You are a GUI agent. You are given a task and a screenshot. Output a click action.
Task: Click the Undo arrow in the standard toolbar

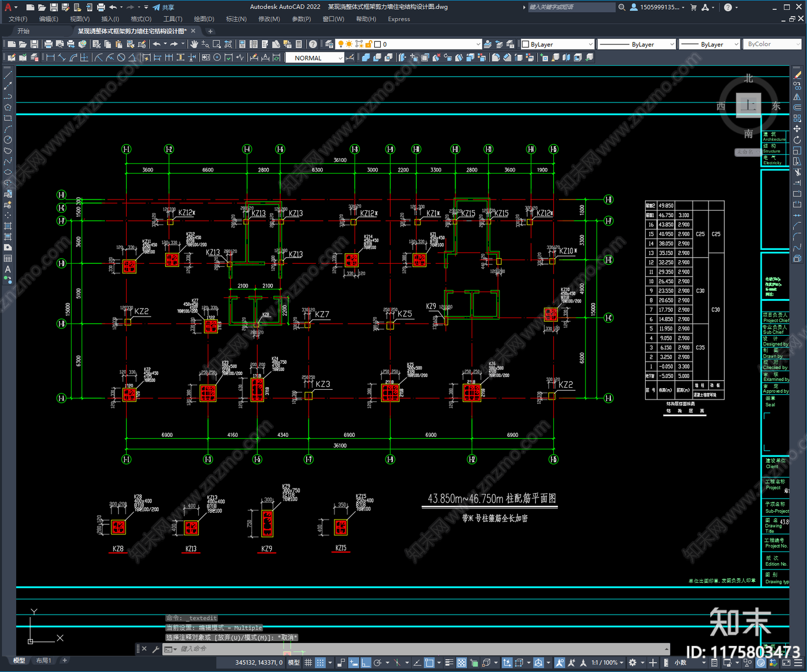coord(157,44)
